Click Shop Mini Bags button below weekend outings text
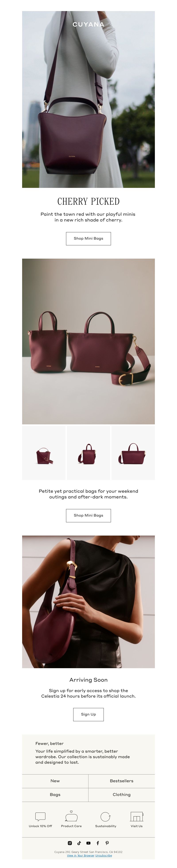Viewport: 177px width, 868px height. (88, 515)
